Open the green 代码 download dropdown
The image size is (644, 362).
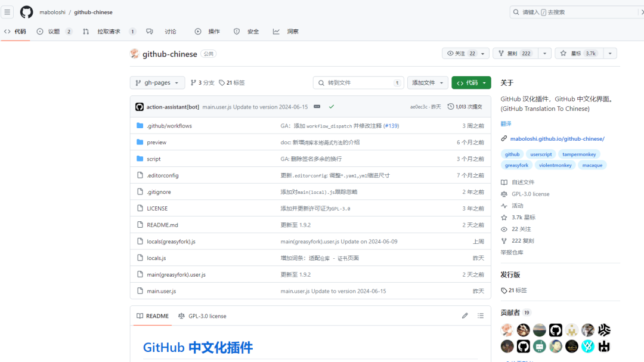[x=470, y=83]
